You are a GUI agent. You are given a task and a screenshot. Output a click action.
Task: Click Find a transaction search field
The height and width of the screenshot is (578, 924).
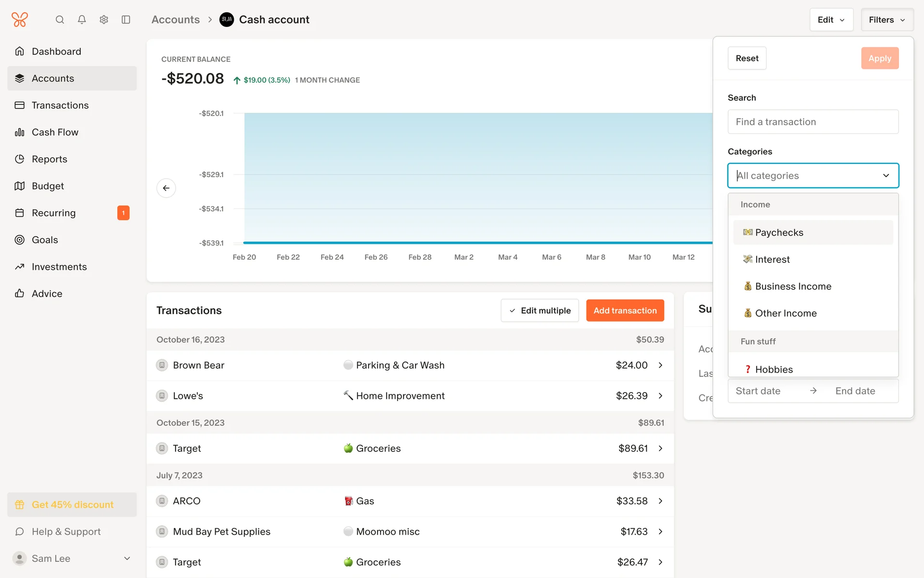(813, 122)
